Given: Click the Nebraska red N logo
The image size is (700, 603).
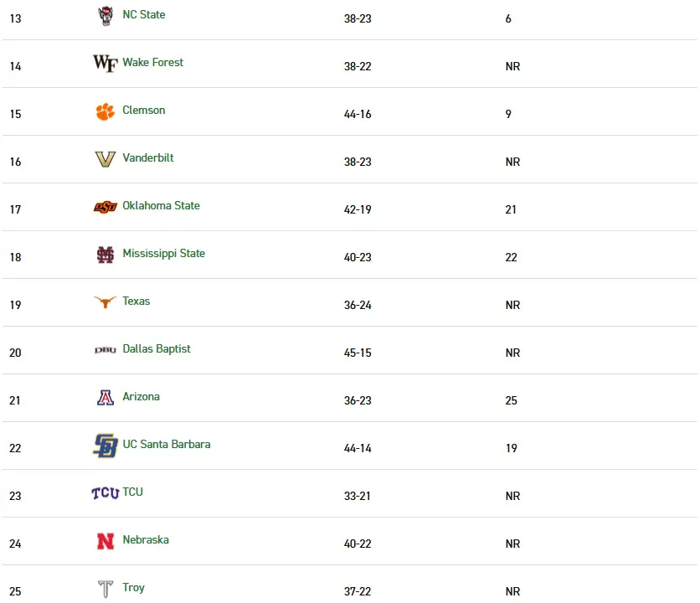Looking at the screenshot, I should point(106,541).
